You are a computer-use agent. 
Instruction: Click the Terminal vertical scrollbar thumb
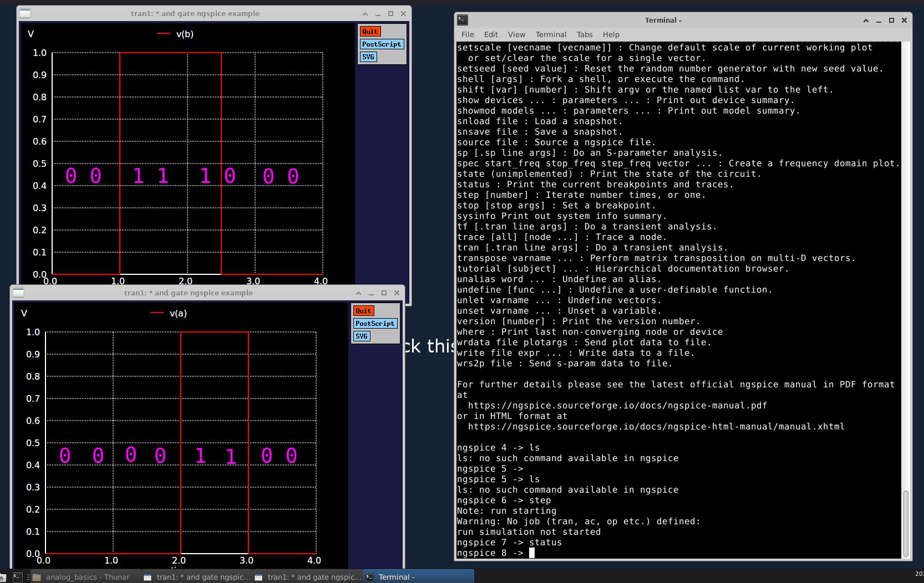pyautogui.click(x=906, y=523)
